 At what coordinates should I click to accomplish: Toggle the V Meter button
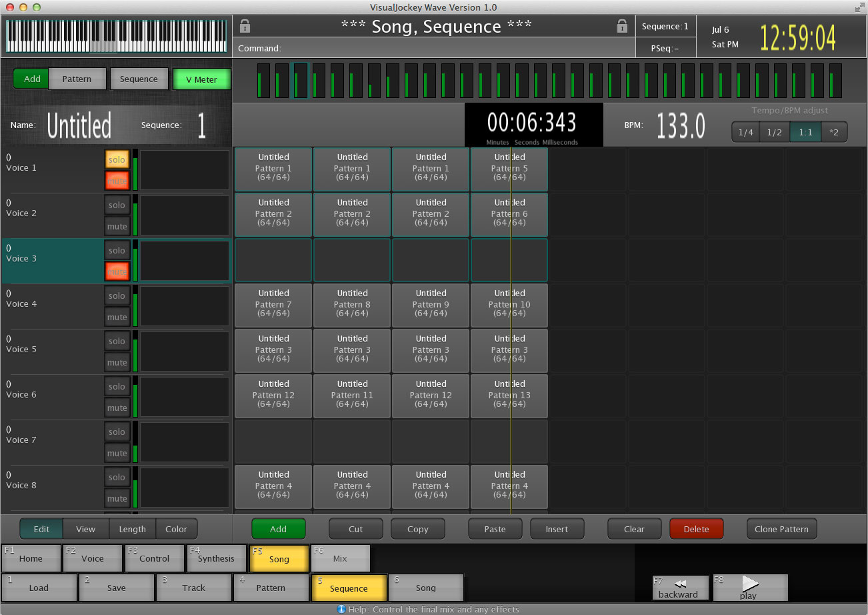click(201, 79)
